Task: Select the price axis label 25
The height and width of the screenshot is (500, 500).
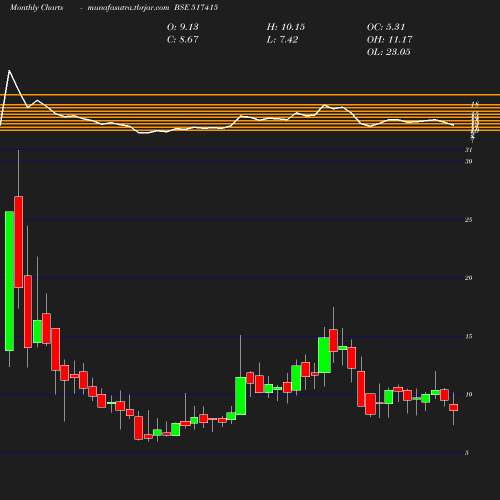Action: point(469,220)
